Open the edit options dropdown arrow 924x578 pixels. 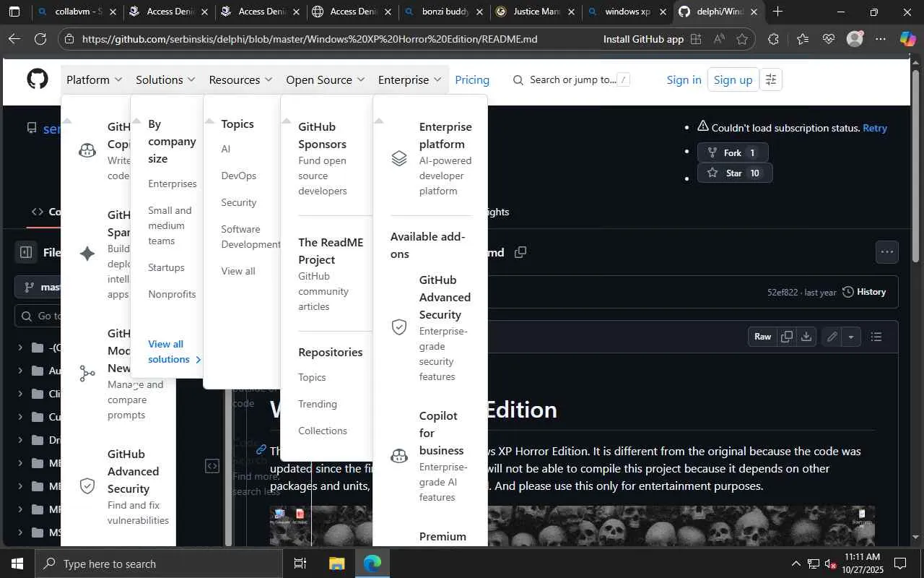click(851, 337)
